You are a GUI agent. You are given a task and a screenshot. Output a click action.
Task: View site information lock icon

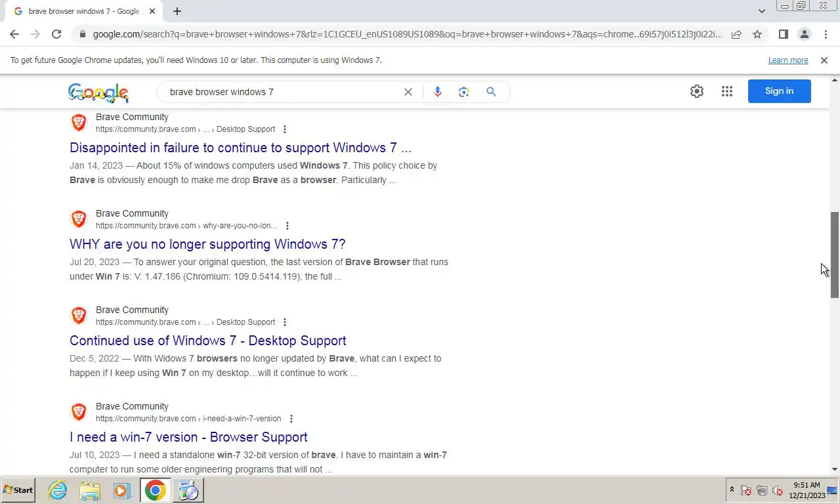click(x=82, y=34)
